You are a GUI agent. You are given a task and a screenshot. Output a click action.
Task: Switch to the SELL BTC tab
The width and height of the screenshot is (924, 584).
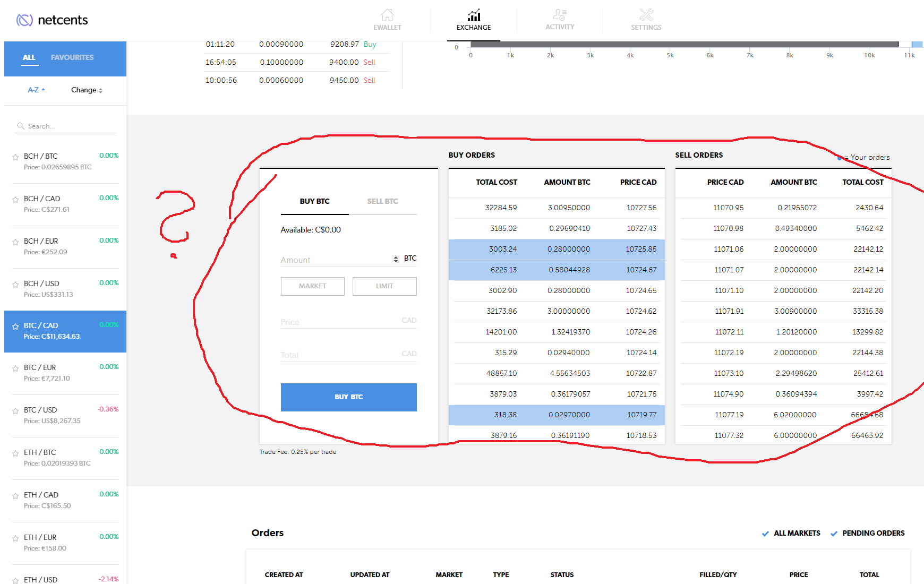[382, 201]
